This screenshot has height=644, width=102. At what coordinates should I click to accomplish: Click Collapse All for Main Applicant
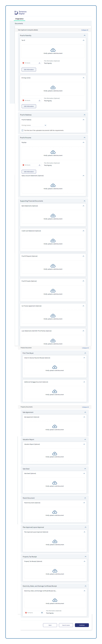(84, 30)
